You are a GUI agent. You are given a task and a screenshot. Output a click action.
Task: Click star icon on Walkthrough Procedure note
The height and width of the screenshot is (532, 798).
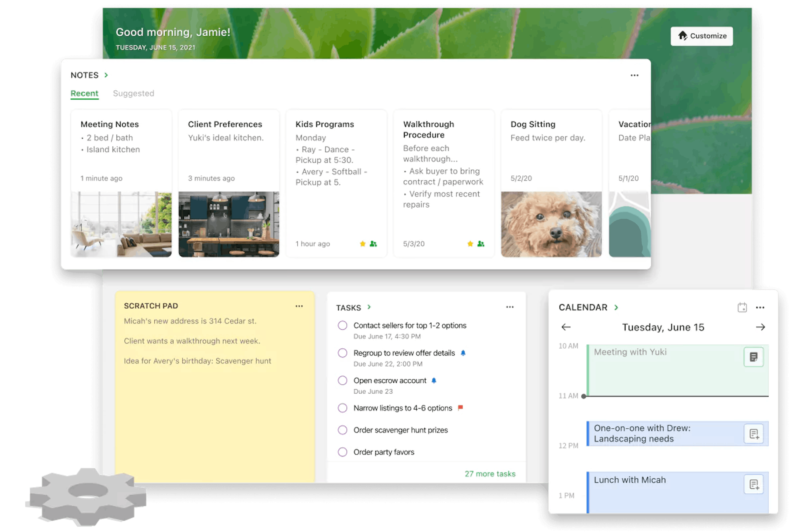click(x=470, y=244)
